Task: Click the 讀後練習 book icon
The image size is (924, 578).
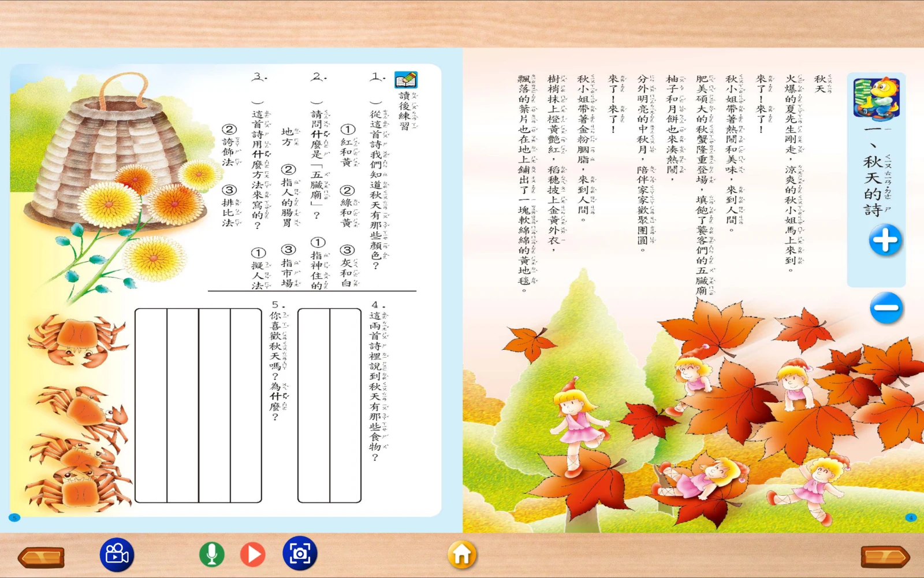Action: 406,80
